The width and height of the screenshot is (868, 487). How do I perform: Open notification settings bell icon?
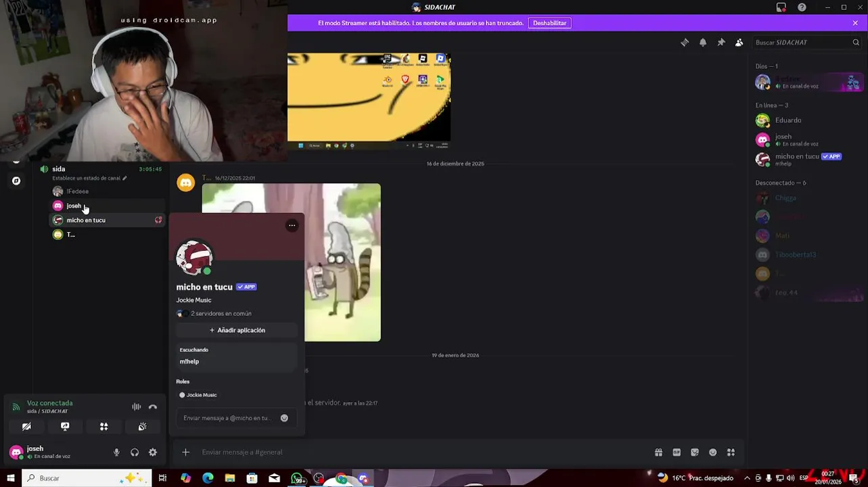pos(703,42)
